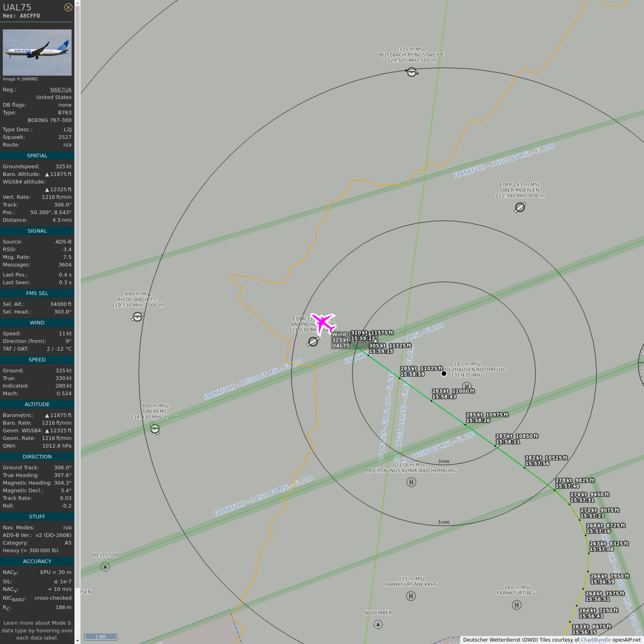Viewport: 644px width, 644px height.
Task: Open the ChartBundle attribution link
Action: point(595,640)
